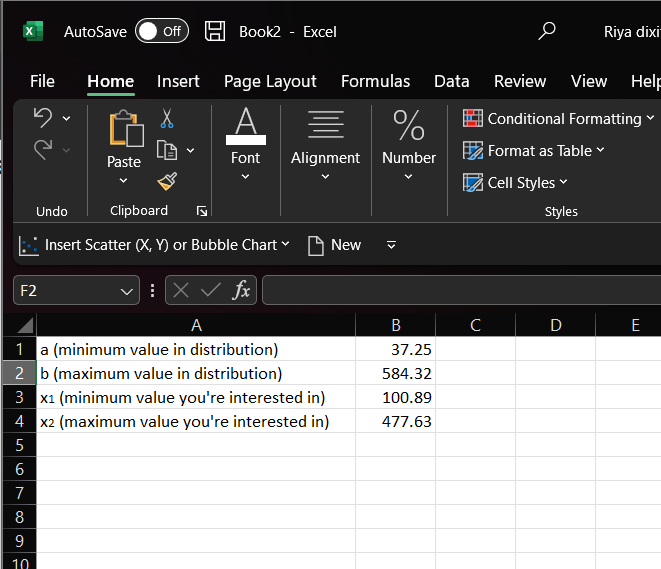
Task: Click inside the formula bar input
Action: click(x=460, y=291)
